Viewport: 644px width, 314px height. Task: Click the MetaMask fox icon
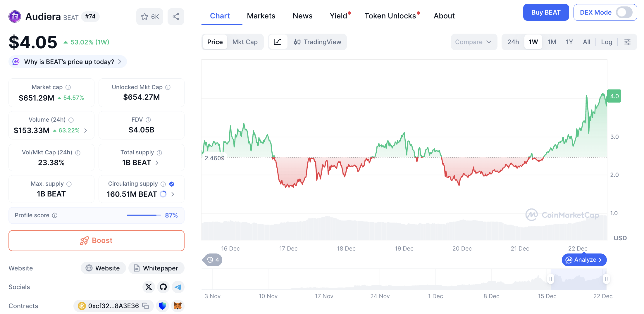[178, 306]
